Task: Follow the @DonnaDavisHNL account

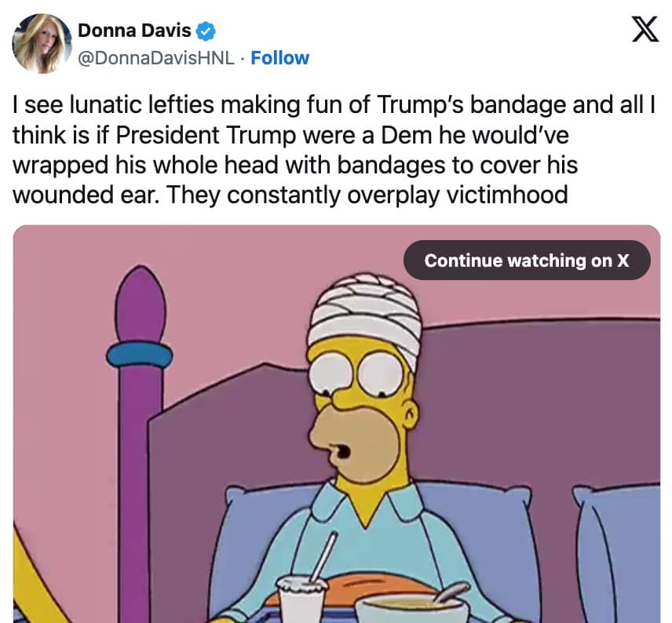Action: click(279, 58)
